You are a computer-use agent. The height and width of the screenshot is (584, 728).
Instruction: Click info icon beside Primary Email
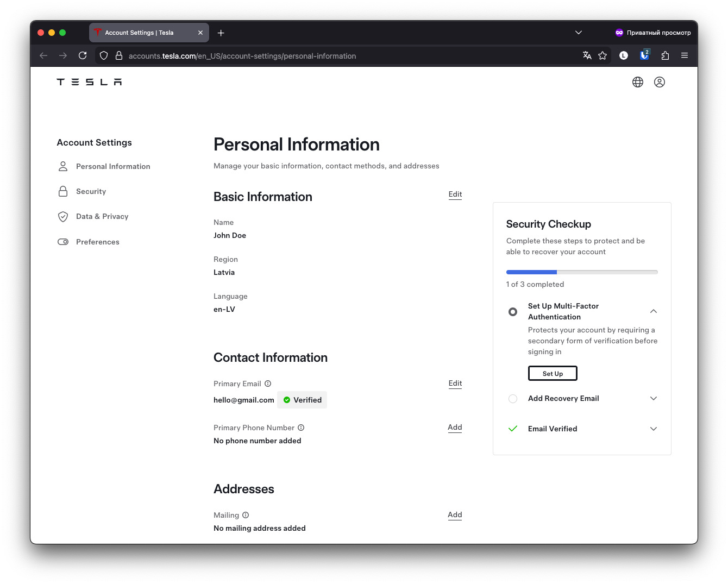(268, 384)
